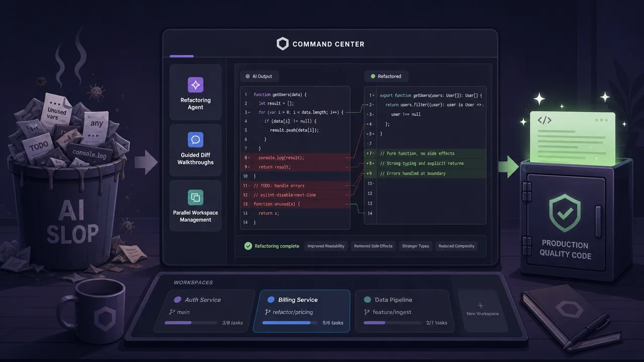Switch to the AI Output tab
The image size is (644, 362).
(259, 76)
